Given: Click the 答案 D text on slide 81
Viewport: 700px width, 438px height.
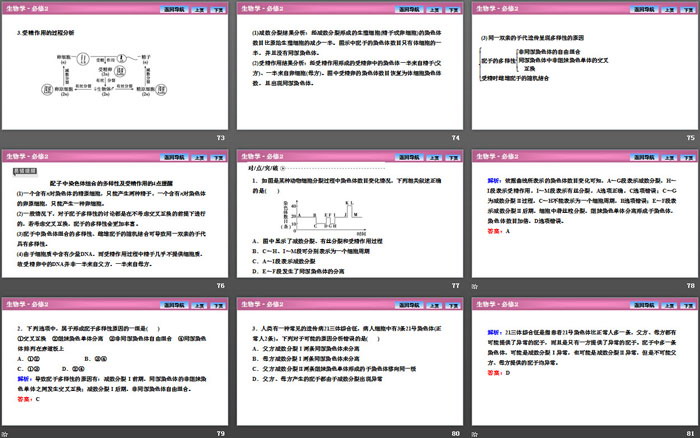Looking at the screenshot, I should tap(485, 372).
